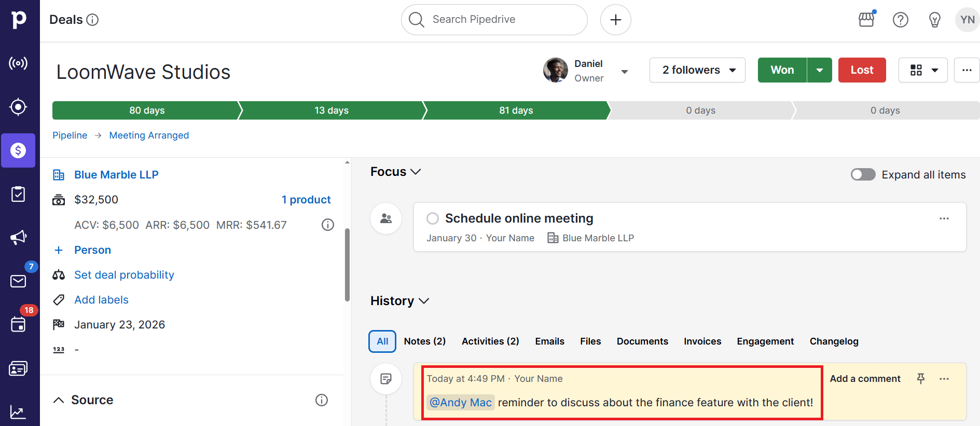Select the All history tab
Screen dimensions: 980x426
tap(382, 341)
